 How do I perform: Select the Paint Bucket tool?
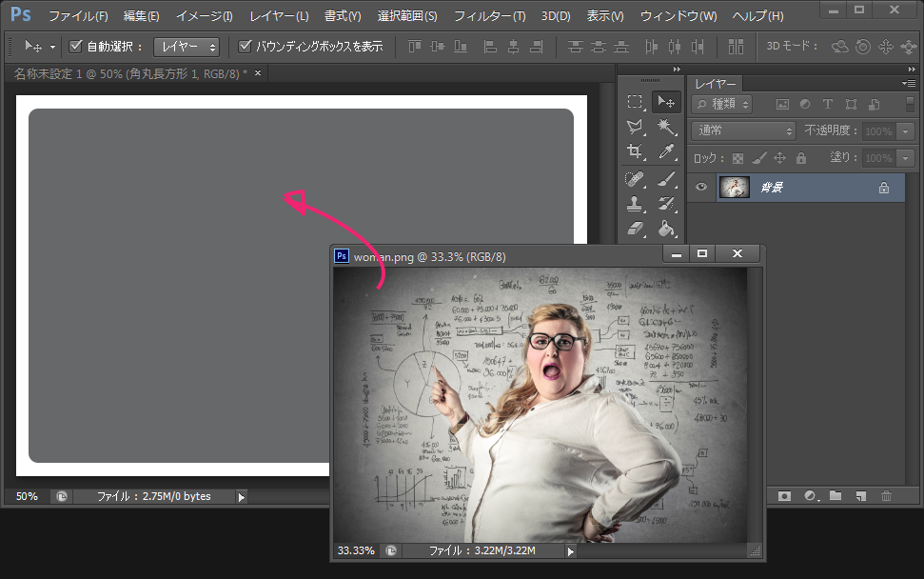[x=667, y=229]
